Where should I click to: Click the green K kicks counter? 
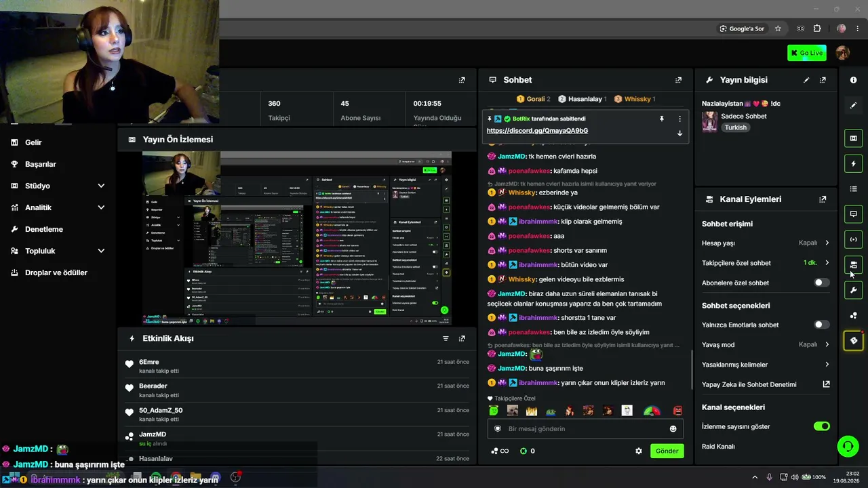coord(527,451)
